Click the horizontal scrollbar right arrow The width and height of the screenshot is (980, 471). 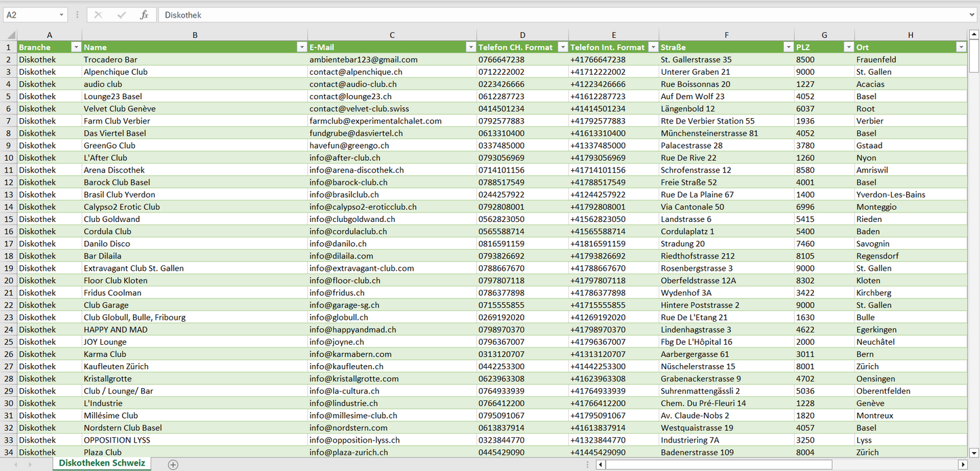962,464
